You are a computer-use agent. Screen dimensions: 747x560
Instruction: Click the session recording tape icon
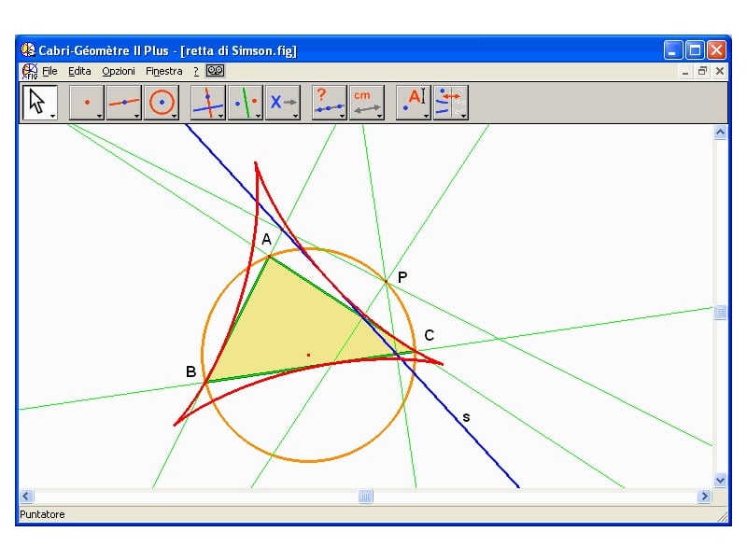tap(217, 71)
